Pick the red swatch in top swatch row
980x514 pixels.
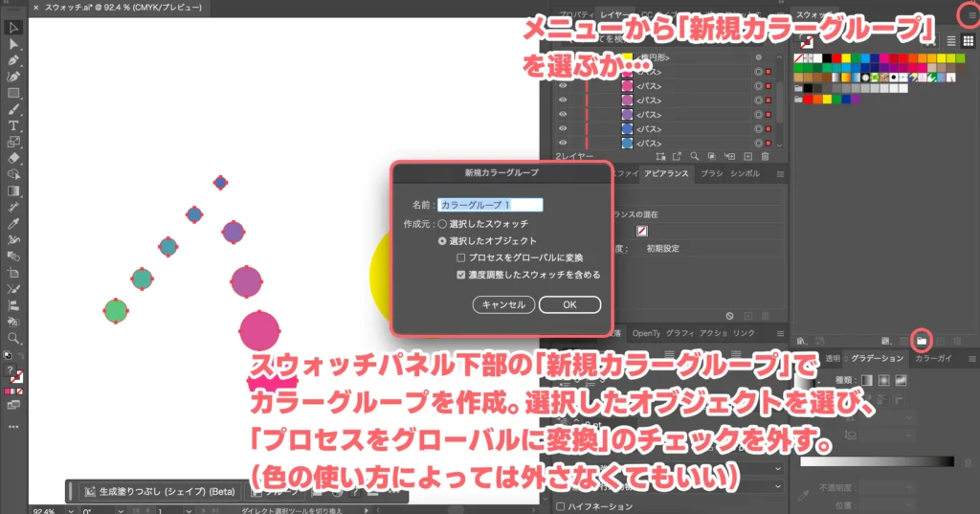click(836, 58)
